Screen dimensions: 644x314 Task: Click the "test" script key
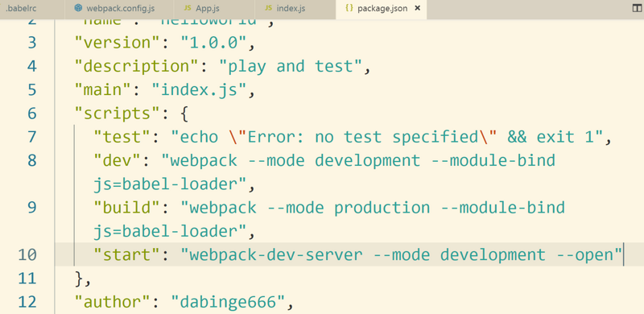[x=122, y=136]
